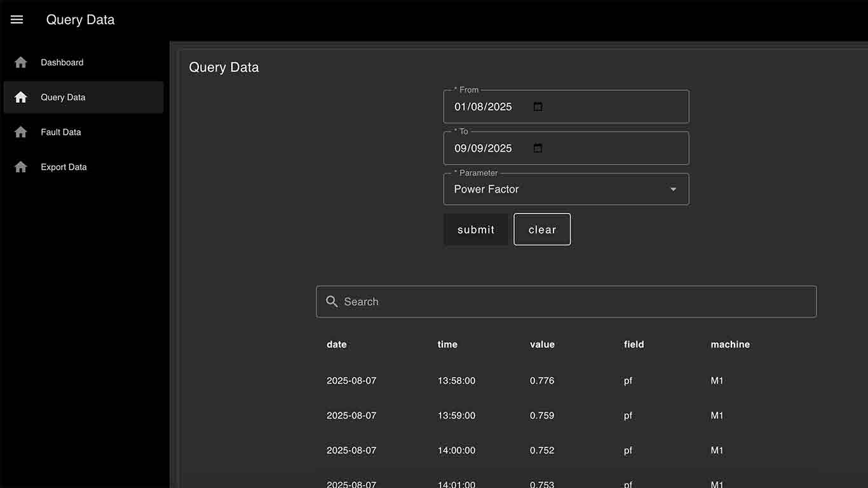Select Query Data in sidebar
Viewport: 868px width, 488px height.
(83, 97)
